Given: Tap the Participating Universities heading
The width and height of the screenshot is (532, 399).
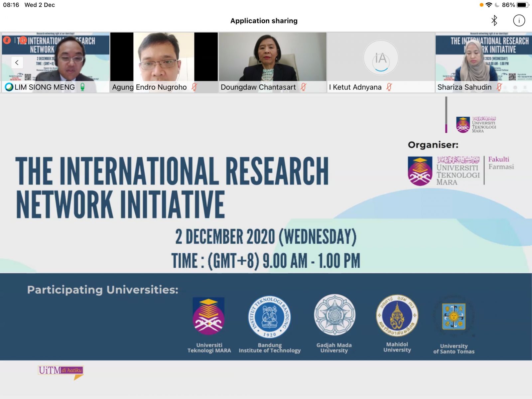Looking at the screenshot, I should coord(103,290).
